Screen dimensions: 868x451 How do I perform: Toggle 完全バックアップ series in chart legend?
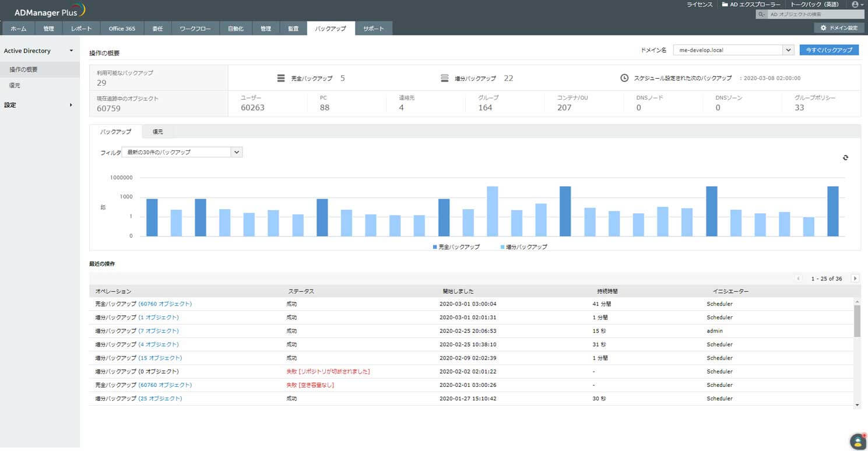click(x=456, y=247)
